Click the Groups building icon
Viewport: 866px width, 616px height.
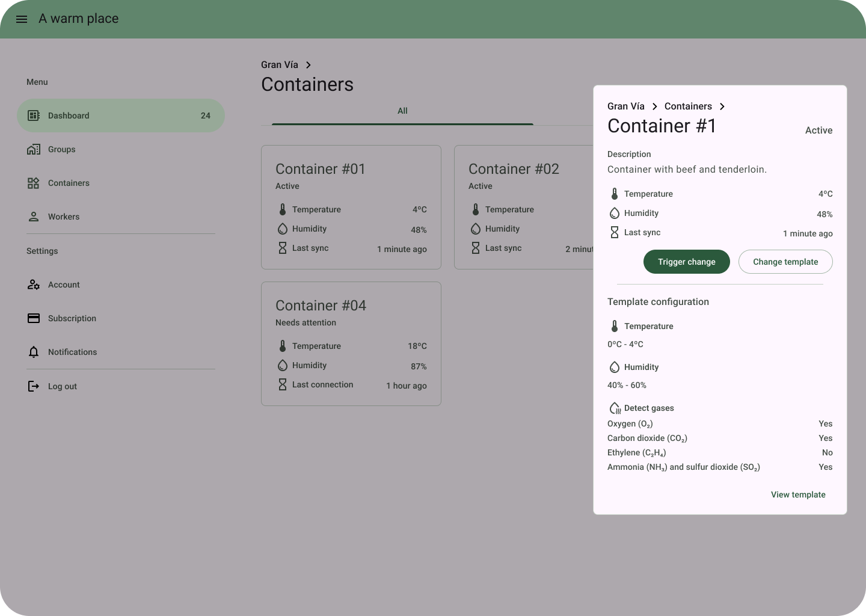tap(34, 149)
